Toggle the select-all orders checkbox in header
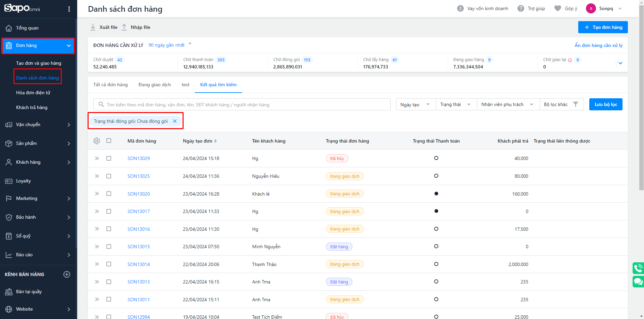 pos(109,141)
